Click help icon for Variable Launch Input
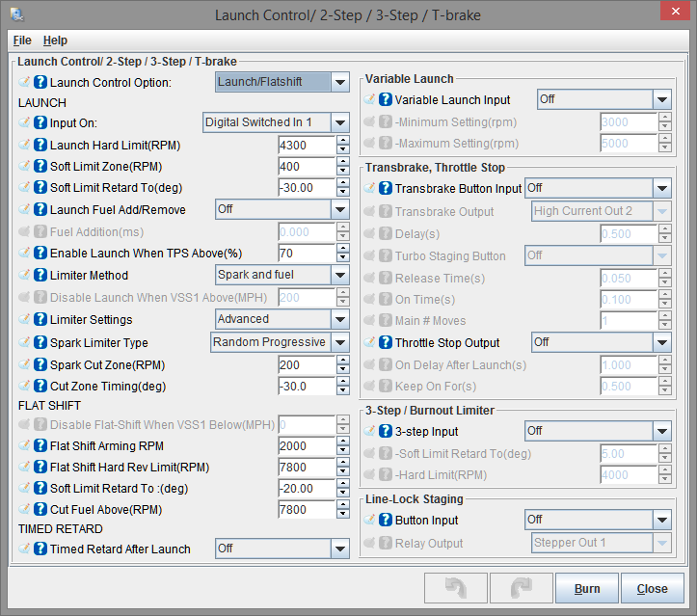Viewport: 697px width, 616px height. tap(386, 99)
